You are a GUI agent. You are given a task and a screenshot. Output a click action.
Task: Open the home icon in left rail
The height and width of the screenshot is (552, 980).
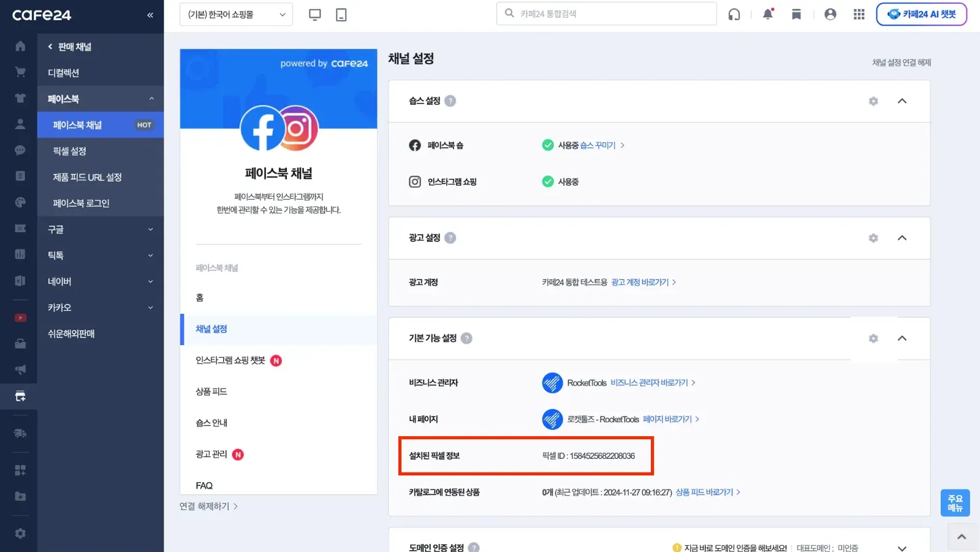20,46
